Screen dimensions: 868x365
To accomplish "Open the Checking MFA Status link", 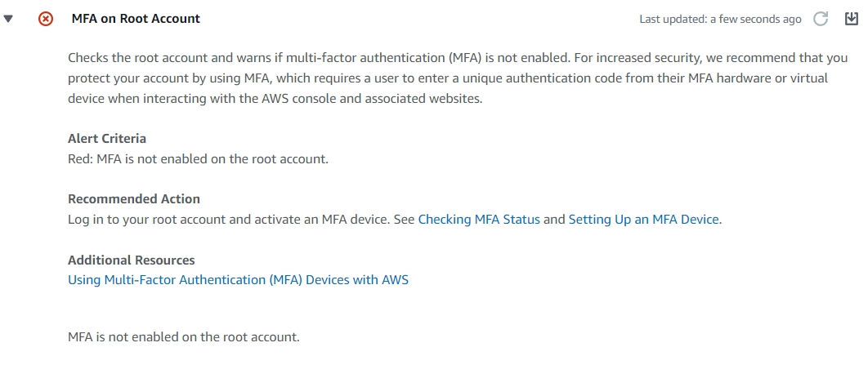I will pos(479,220).
